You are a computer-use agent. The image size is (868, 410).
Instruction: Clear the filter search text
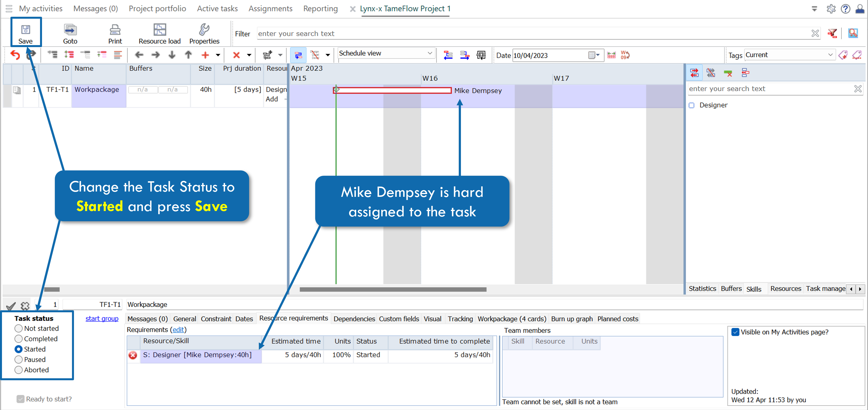[815, 33]
